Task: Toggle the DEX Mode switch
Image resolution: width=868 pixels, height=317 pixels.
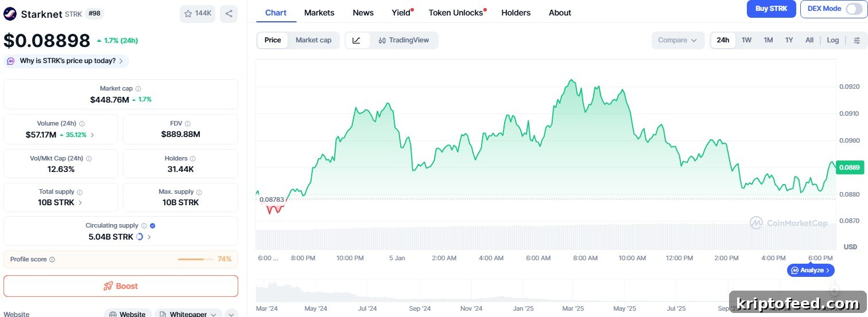Action: [854, 9]
